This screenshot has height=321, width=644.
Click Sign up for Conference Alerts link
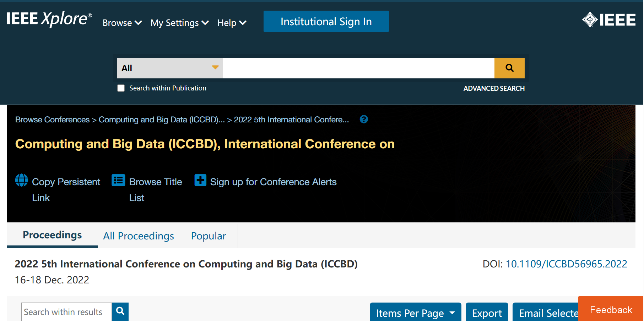click(273, 182)
